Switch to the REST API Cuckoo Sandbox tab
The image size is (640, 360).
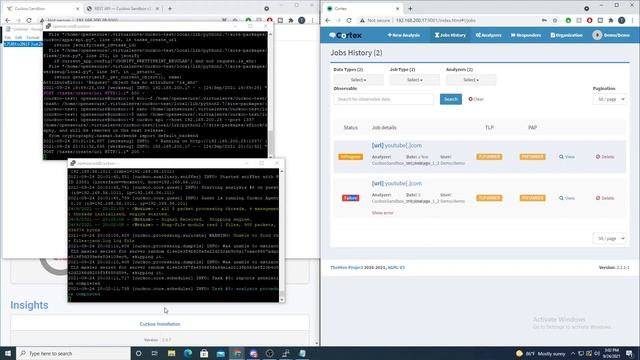point(123,9)
